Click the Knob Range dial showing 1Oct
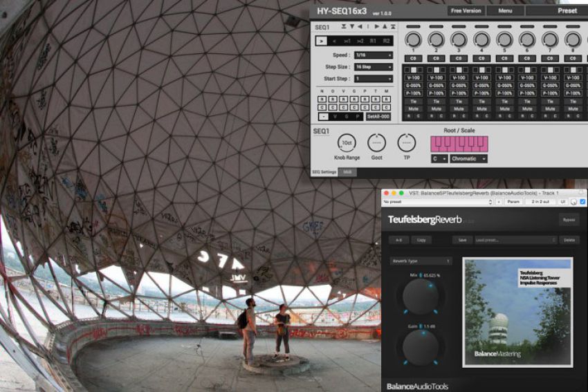Image resolution: width=588 pixels, height=392 pixels. [x=347, y=143]
